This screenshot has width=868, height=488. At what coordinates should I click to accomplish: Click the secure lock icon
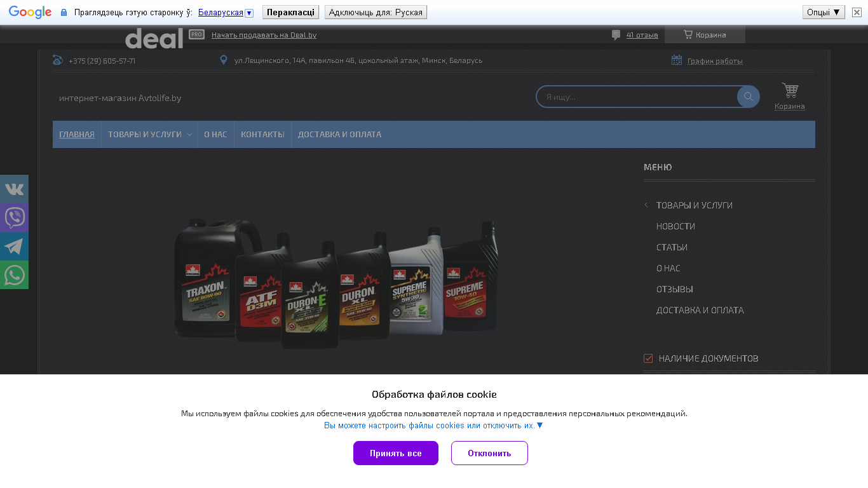pos(64,13)
